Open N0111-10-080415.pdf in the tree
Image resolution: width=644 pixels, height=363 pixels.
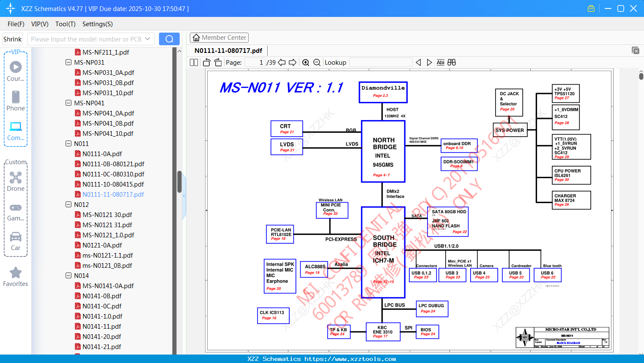113,184
